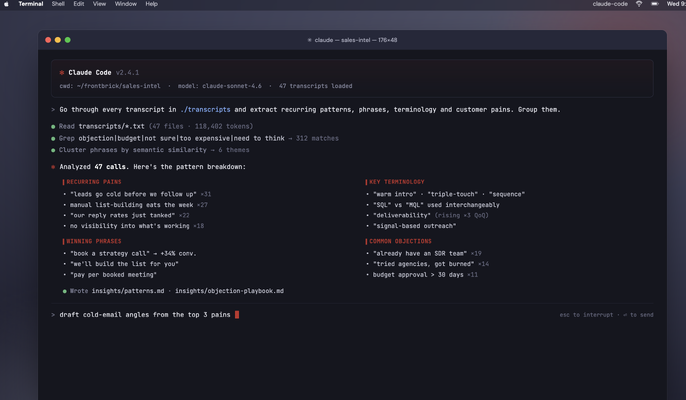The image size is (686, 400).
Task: Click "SQL" vs "MQL" used interchangeably line
Action: point(433,205)
